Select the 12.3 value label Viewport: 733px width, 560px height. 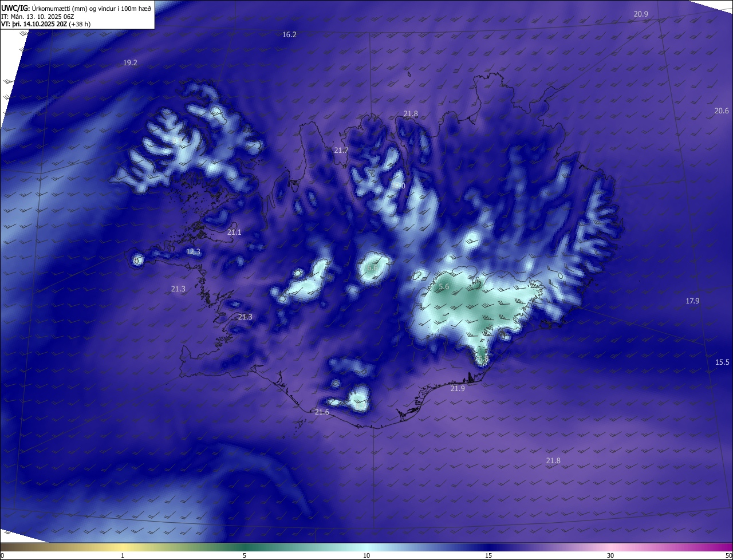(193, 252)
